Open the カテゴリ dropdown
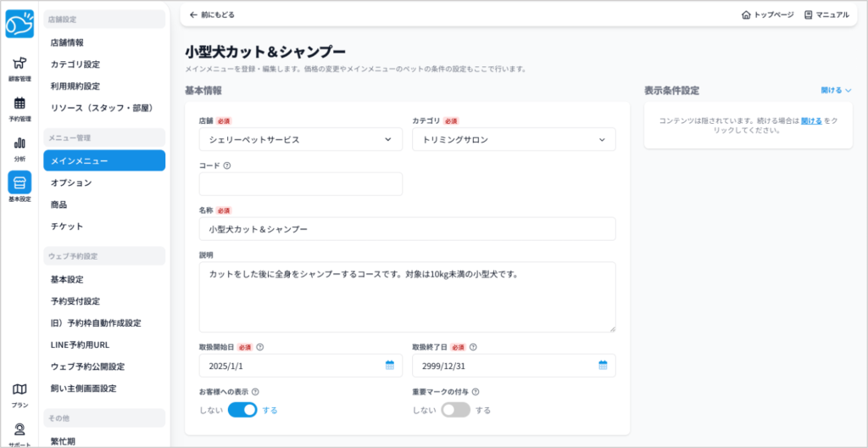This screenshot has width=868, height=448. pos(513,139)
